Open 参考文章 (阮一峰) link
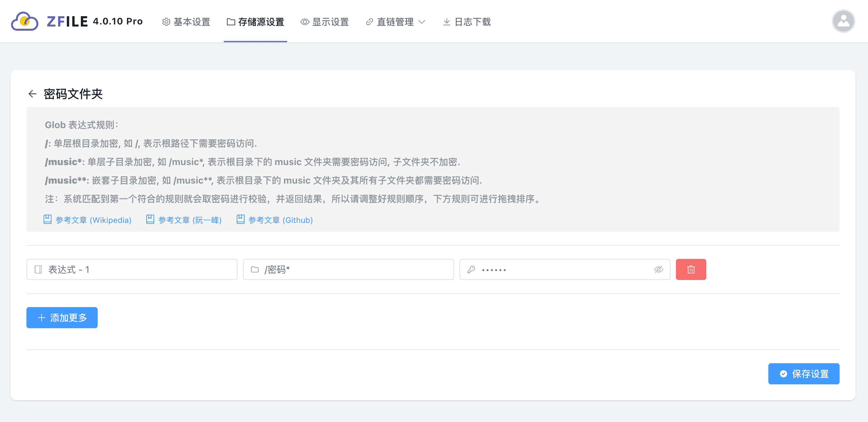This screenshot has height=422, width=868. pos(190,220)
